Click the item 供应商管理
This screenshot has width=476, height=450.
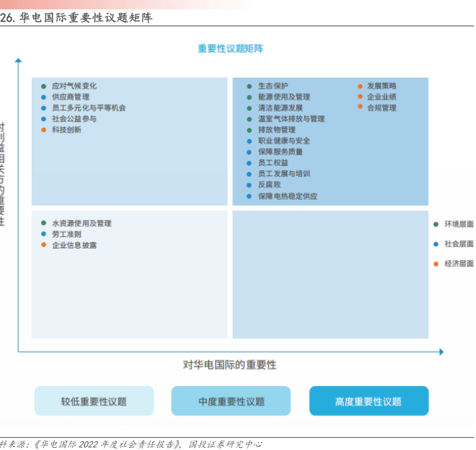(x=70, y=97)
